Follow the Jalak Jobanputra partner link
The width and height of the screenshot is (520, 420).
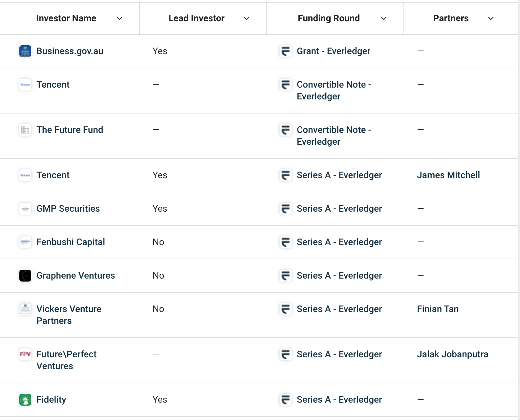click(x=452, y=354)
